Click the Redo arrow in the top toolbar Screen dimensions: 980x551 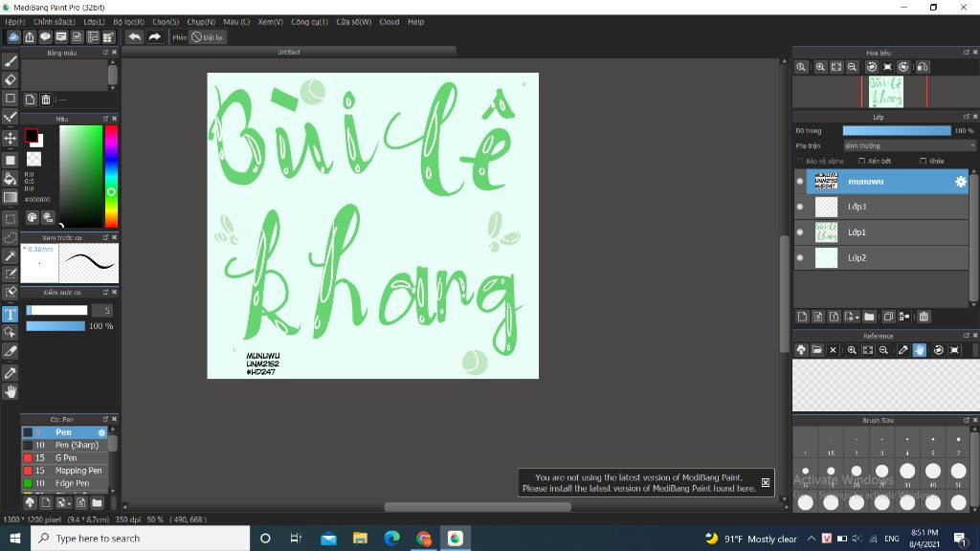154,37
